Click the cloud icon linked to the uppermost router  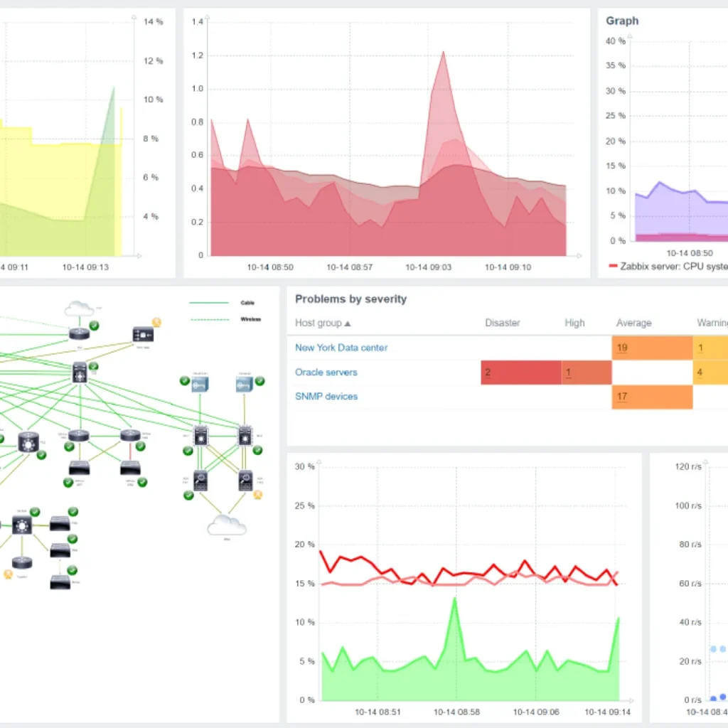click(x=79, y=309)
